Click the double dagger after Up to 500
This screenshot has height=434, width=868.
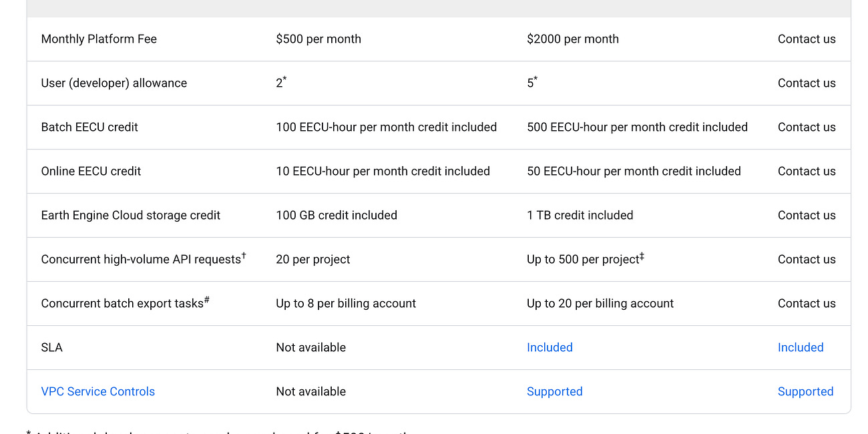tap(642, 254)
